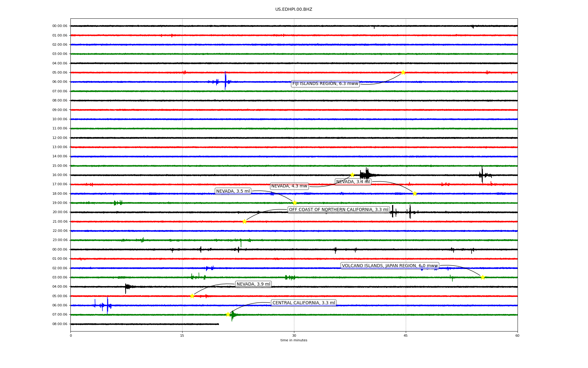The image size is (588, 368).
Task: Click the Nevada 4.3 mw star marker
Action: coord(352,175)
